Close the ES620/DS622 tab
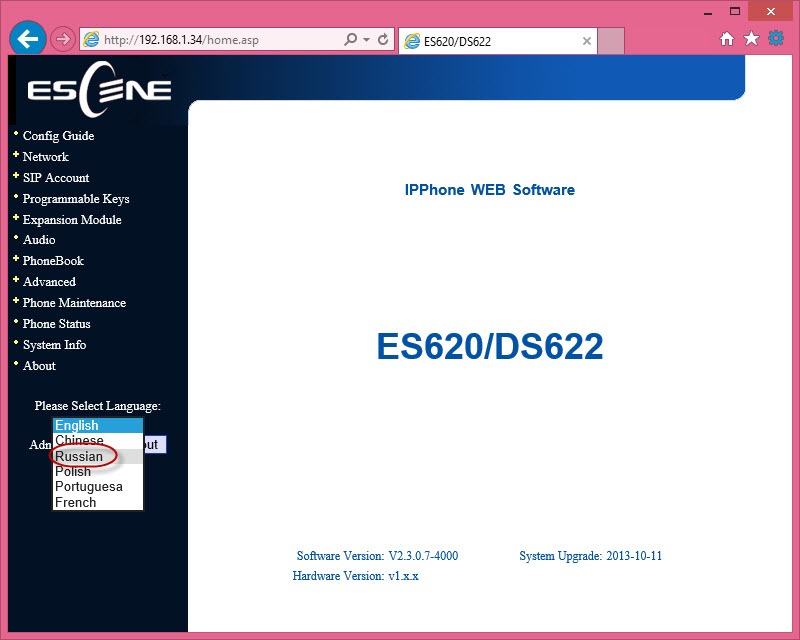Viewport: 800px width, 640px height. pos(587,41)
